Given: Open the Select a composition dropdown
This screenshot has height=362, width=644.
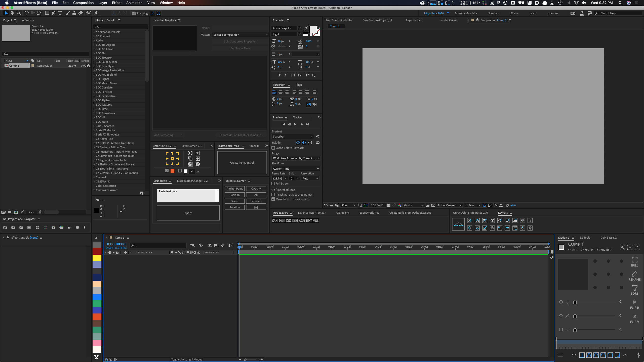Looking at the screenshot, I should [240, 34].
